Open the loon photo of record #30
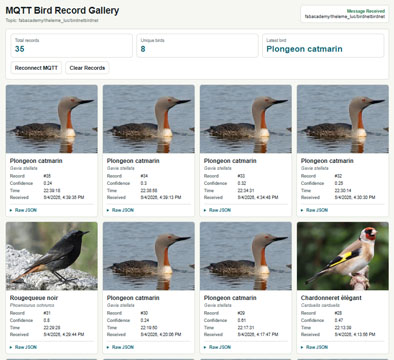This screenshot has width=394, height=360. tap(149, 256)
